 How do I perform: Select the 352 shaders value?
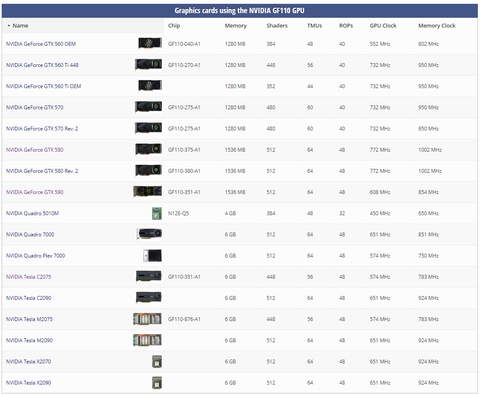(x=271, y=86)
